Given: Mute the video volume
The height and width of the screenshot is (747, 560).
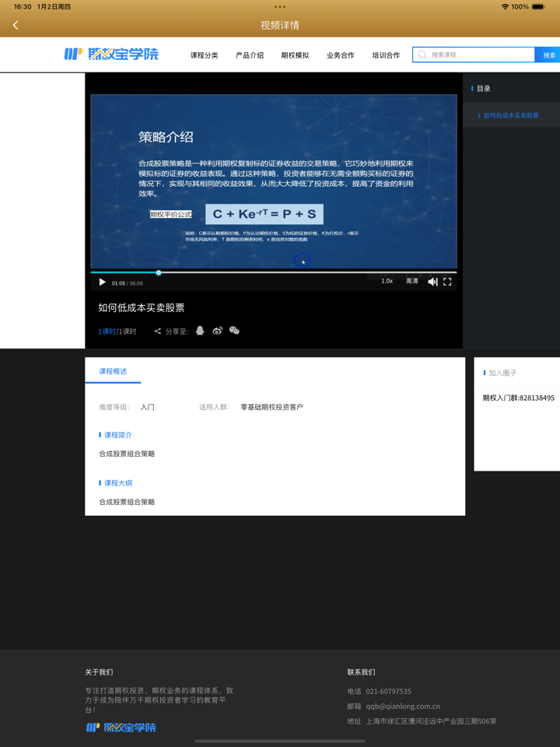Looking at the screenshot, I should (x=432, y=282).
